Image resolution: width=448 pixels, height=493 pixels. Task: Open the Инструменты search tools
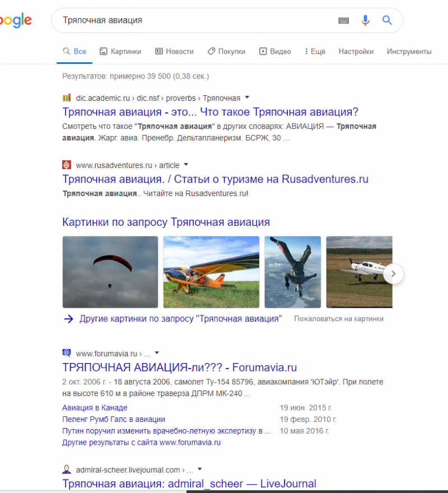pyautogui.click(x=409, y=52)
